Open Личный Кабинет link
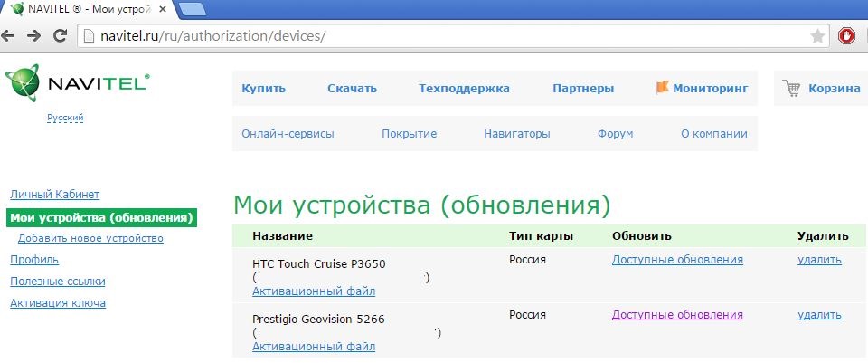 click(55, 194)
